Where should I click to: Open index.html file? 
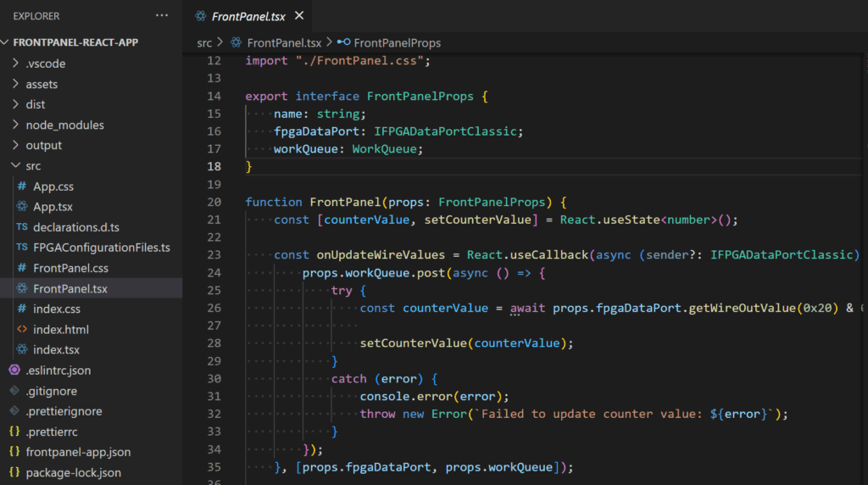coord(61,330)
